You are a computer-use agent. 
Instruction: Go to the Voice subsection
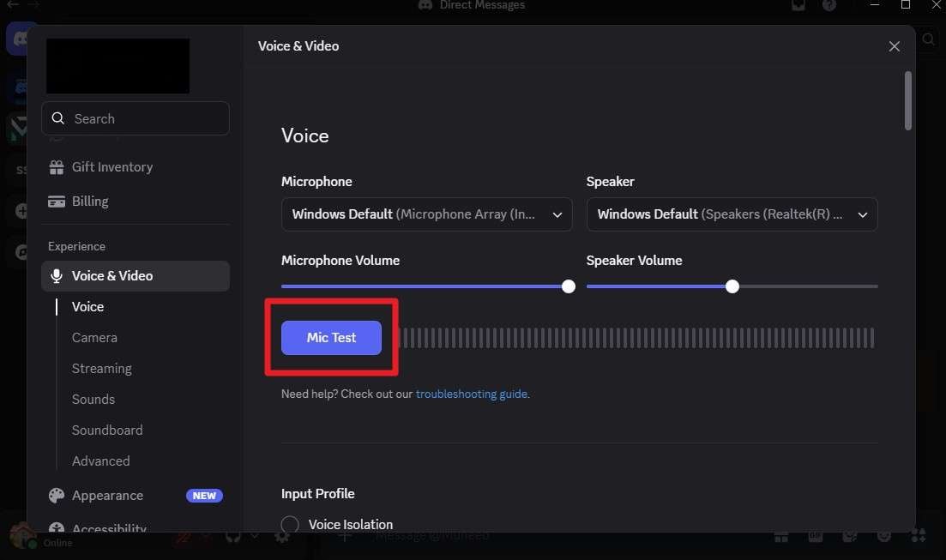[x=88, y=306]
